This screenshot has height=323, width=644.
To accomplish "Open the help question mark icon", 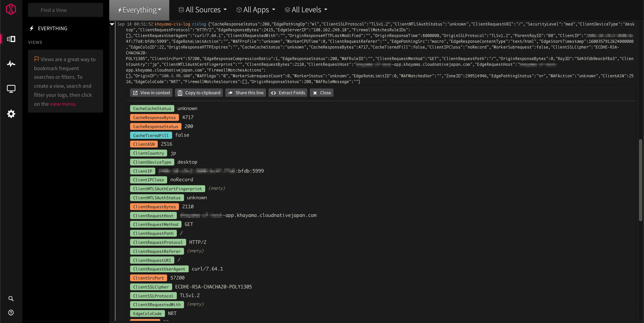I will (11, 313).
